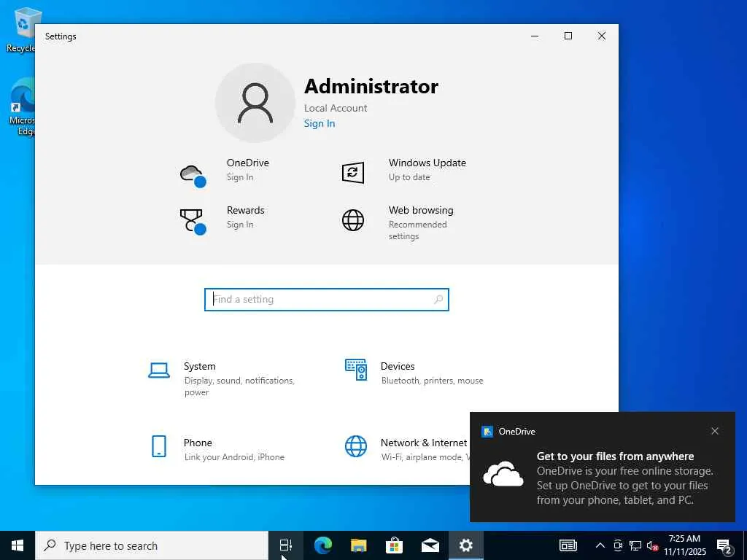Click the Rewards Sign In label
This screenshot has height=560, width=747.
(240, 225)
